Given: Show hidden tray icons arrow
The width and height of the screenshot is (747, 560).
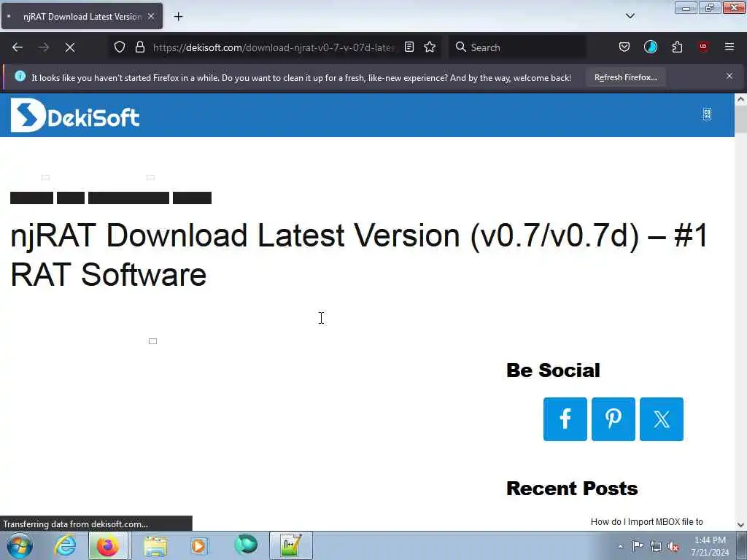Looking at the screenshot, I should 620,546.
